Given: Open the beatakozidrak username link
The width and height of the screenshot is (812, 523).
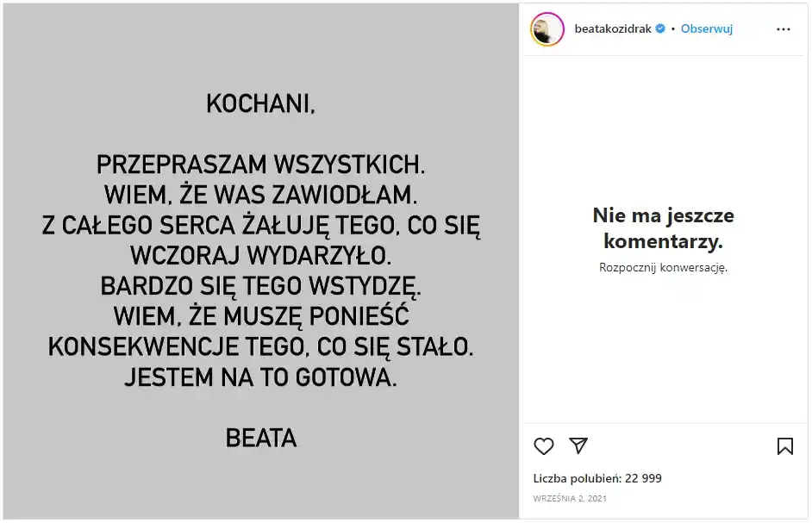Looking at the screenshot, I should tap(613, 28).
